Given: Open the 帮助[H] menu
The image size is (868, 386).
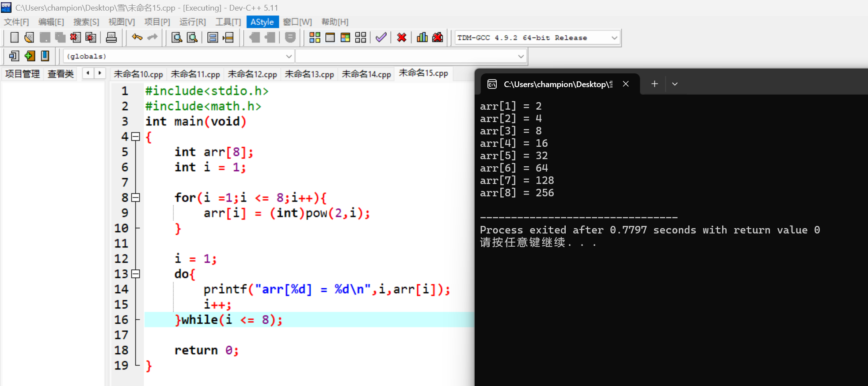Looking at the screenshot, I should click(x=335, y=22).
